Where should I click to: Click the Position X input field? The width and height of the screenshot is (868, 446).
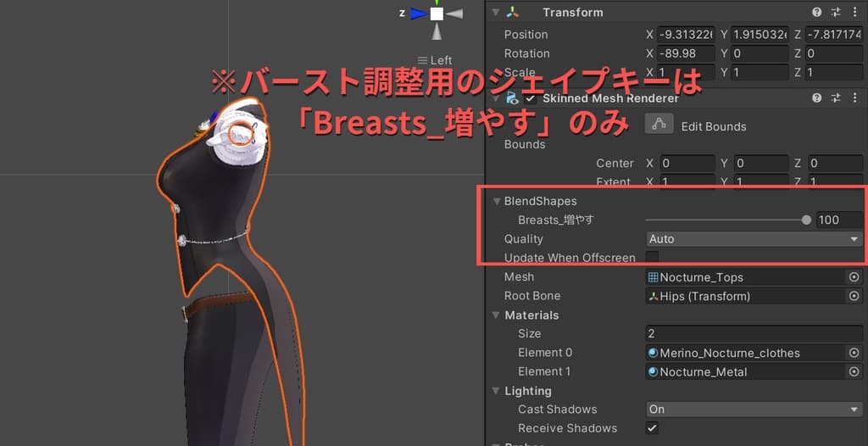point(686,35)
